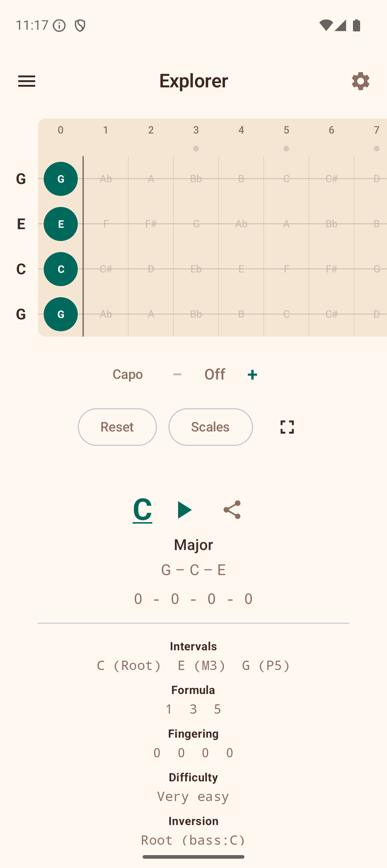Play the C major chord sound
This screenshot has height=868, width=387.
[184, 510]
